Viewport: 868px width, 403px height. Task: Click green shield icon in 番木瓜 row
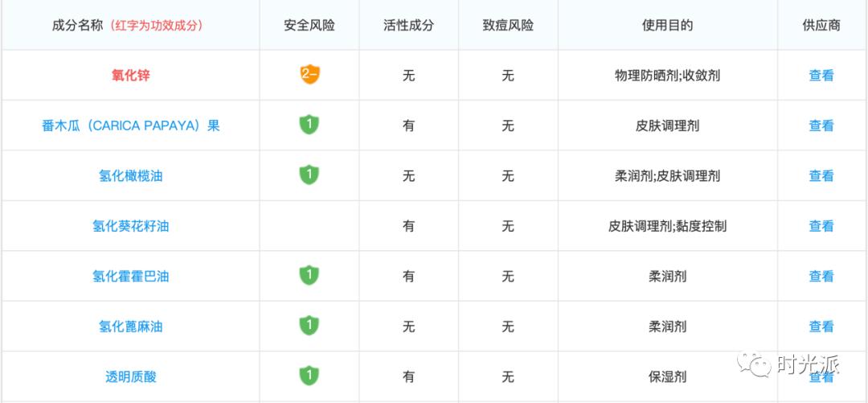coord(309,125)
